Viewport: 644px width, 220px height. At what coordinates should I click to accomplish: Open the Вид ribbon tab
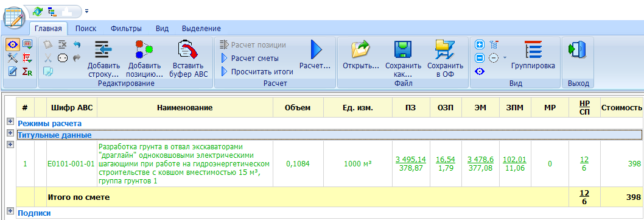163,29
